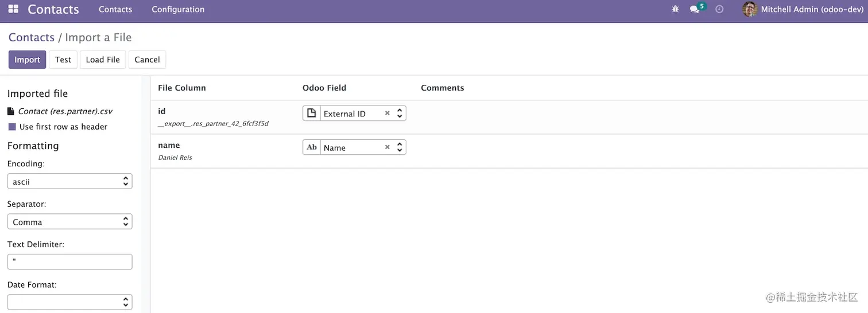
Task: Click the Daniel Reis sample value
Action: pyautogui.click(x=175, y=157)
